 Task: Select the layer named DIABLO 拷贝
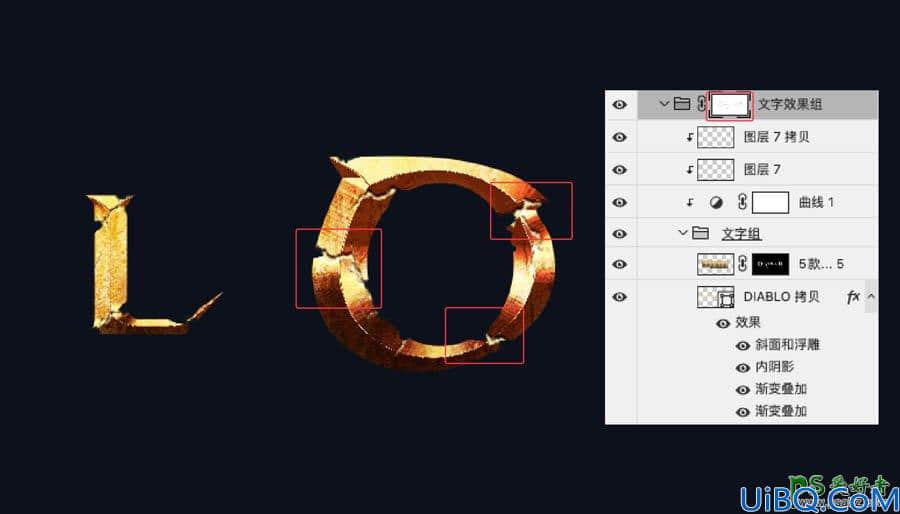(x=781, y=297)
